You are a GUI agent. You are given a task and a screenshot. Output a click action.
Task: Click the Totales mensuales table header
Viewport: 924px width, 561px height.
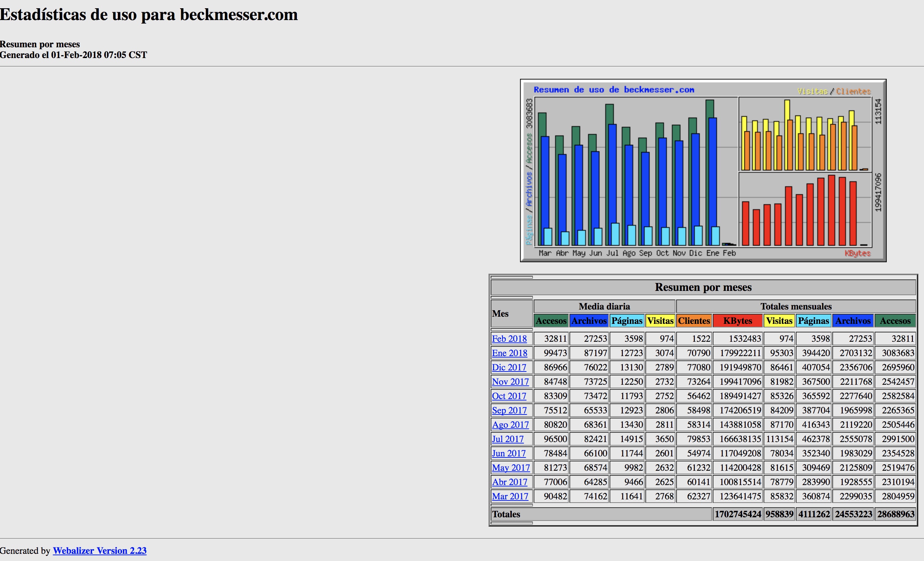point(796,306)
